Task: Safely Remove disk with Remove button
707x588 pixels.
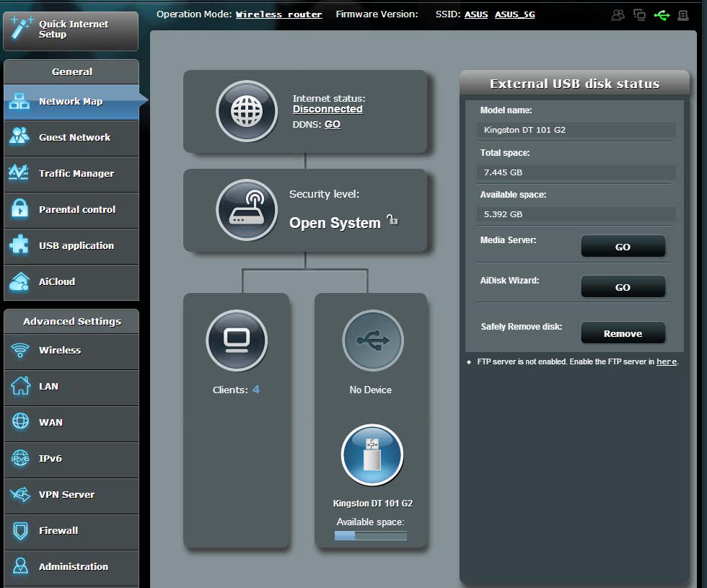Action: pyautogui.click(x=623, y=333)
